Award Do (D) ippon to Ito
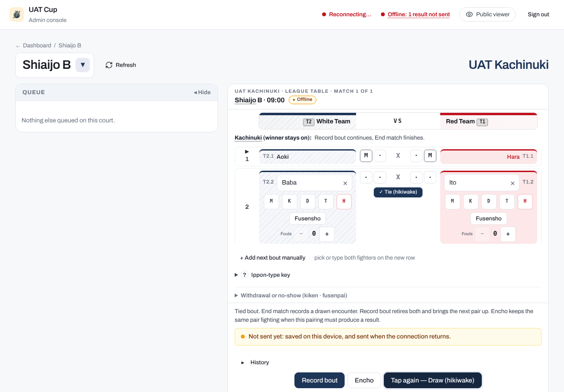The width and height of the screenshot is (564, 392). [488, 201]
